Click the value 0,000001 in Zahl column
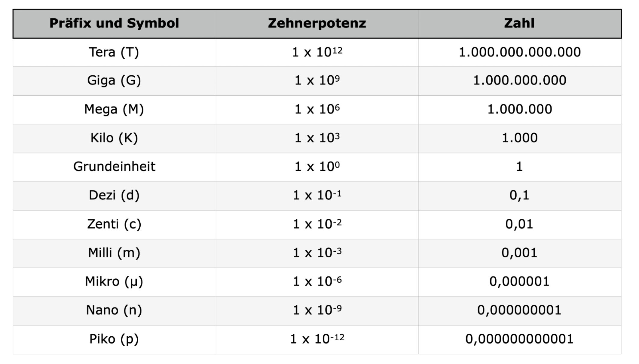 pos(519,282)
